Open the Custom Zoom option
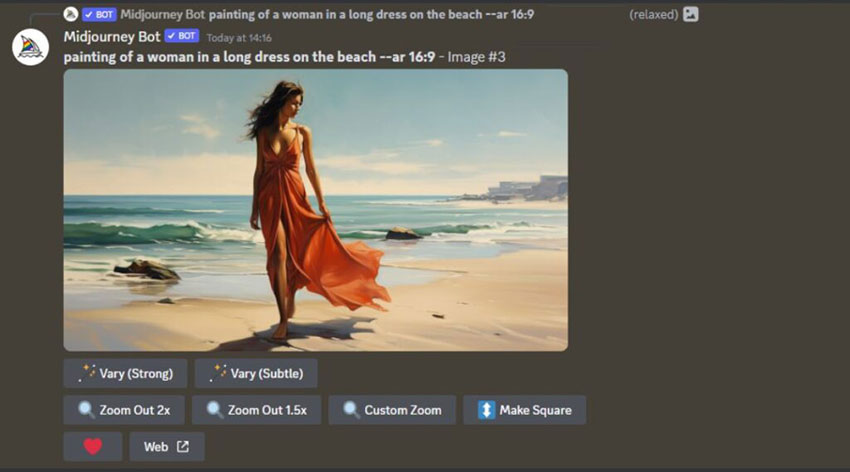 (391, 410)
